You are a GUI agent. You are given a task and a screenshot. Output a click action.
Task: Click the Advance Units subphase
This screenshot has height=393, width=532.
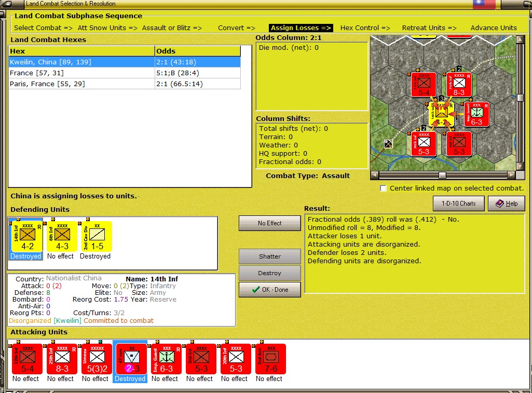point(494,28)
